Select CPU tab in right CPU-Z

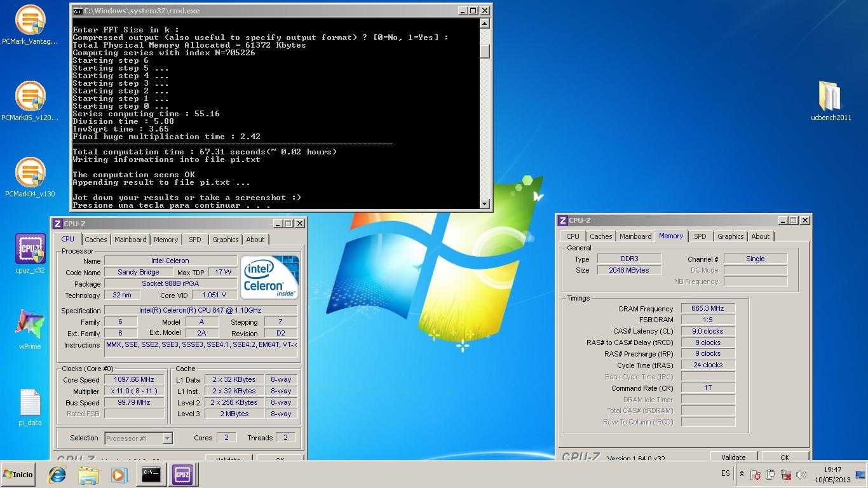(573, 236)
